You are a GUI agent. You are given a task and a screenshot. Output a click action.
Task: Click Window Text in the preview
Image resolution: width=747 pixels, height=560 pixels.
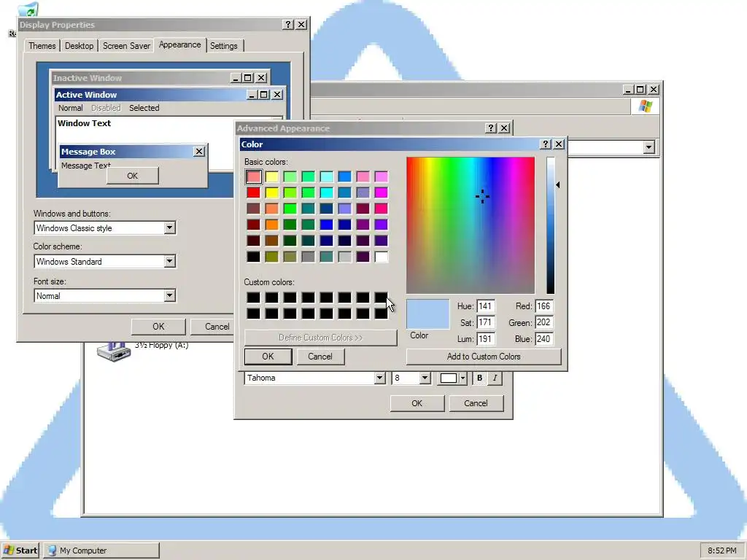(x=85, y=123)
